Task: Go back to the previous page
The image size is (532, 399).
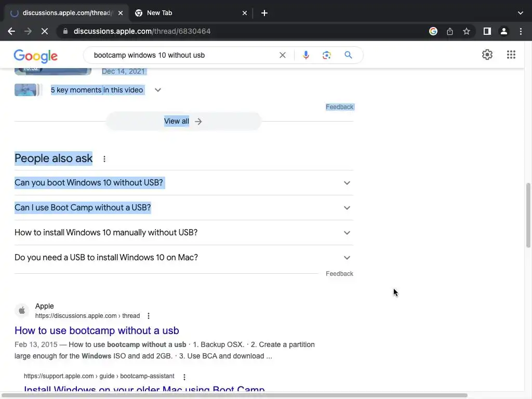Action: [11, 31]
